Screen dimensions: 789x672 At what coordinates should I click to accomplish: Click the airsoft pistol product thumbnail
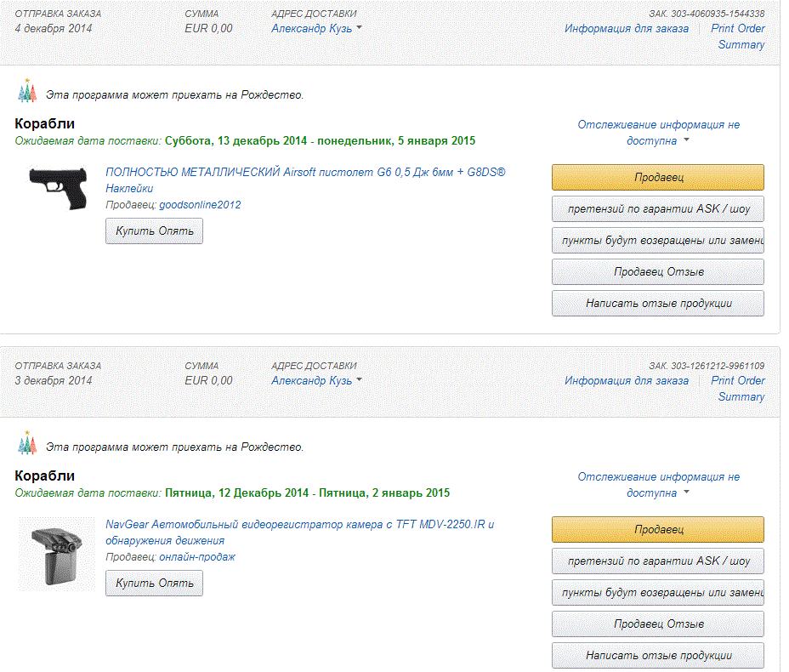(58, 188)
